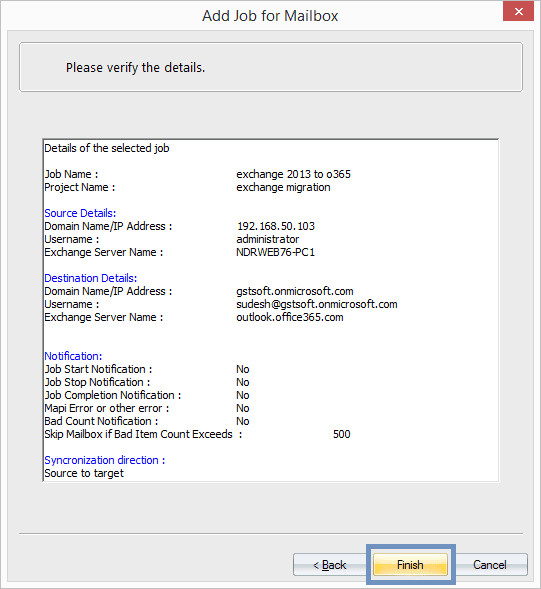Image resolution: width=541 pixels, height=589 pixels.
Task: Click the job name exchange 2013 to o365
Action: tap(293, 174)
